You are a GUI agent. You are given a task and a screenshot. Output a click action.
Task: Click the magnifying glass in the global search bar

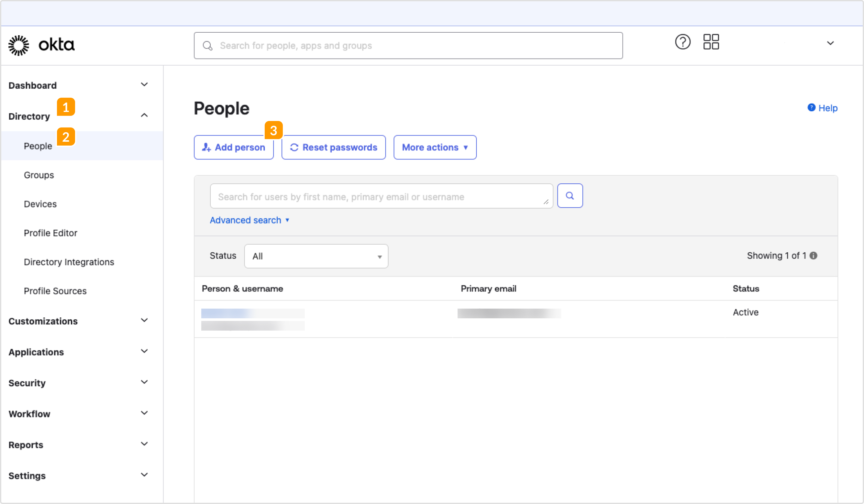[207, 45]
